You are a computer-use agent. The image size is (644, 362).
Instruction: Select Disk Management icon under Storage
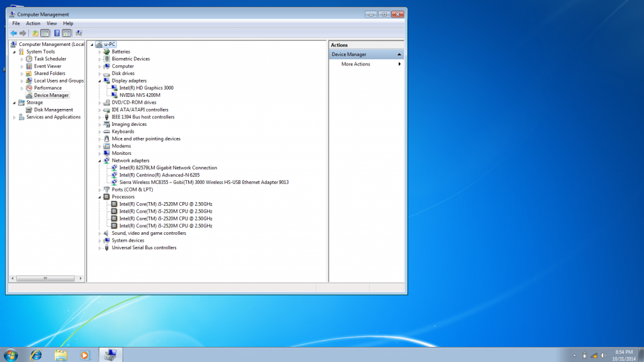pos(29,110)
